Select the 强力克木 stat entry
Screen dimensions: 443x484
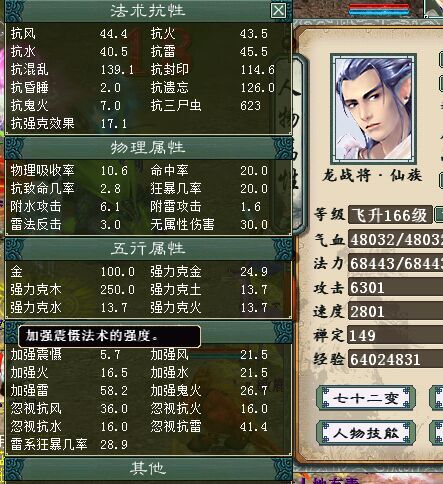coord(72,289)
